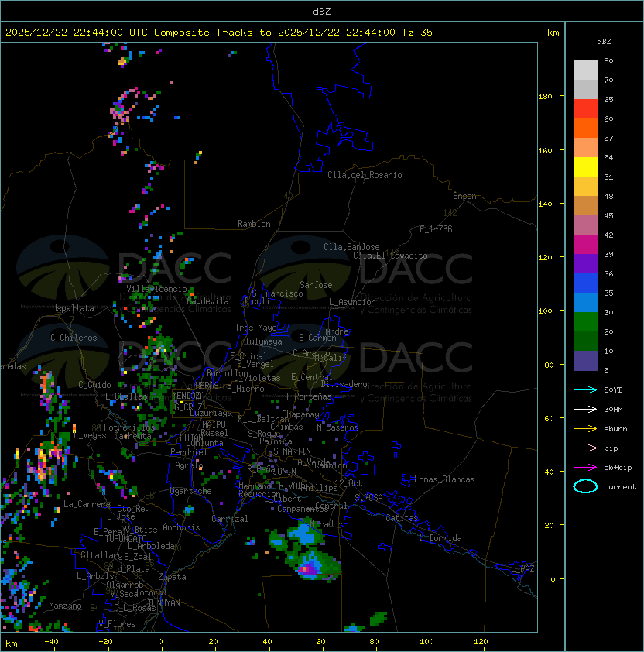The image size is (644, 652).
Task: Click the 'dBZ' heading above the color scale
Action: (604, 42)
